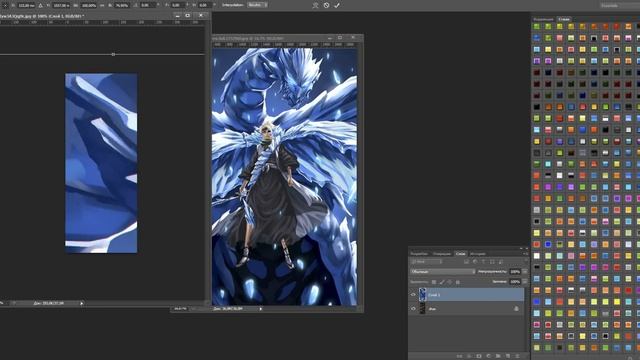The image size is (640, 360).
Task: Open status bar arrow menu of left document
Action: point(82,303)
